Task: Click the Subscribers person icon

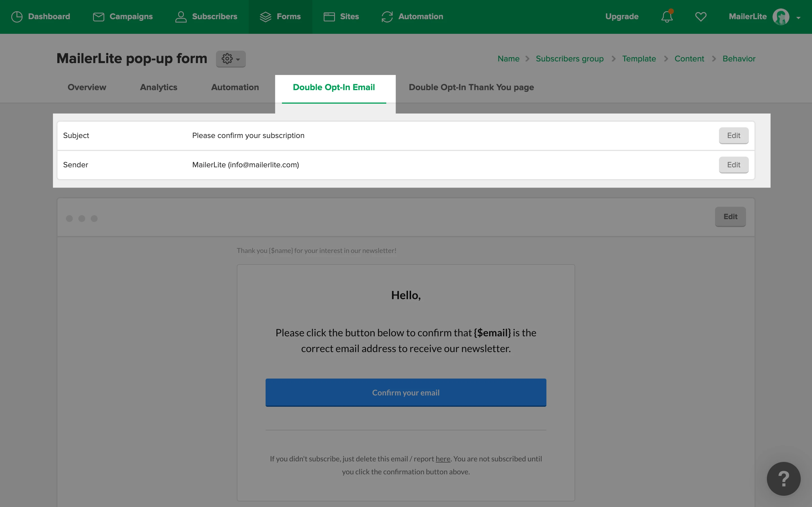Action: click(x=181, y=17)
